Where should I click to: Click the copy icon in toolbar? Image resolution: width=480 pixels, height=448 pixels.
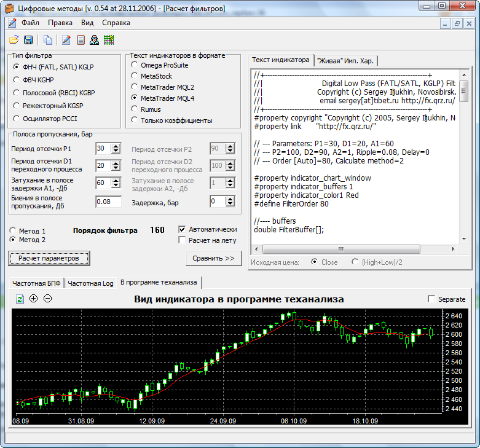[48, 40]
